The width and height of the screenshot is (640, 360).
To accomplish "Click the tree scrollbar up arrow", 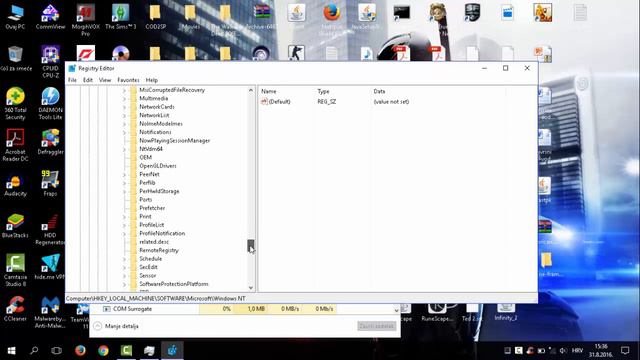I will 251,90.
